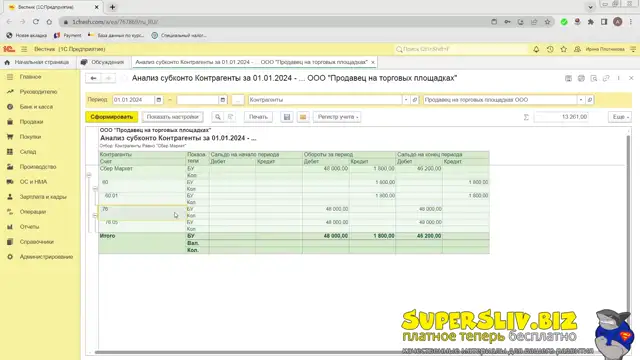Select the Анализ субконто Контрагенты tab
The height and width of the screenshot is (360, 640).
pyautogui.click(x=251, y=62)
